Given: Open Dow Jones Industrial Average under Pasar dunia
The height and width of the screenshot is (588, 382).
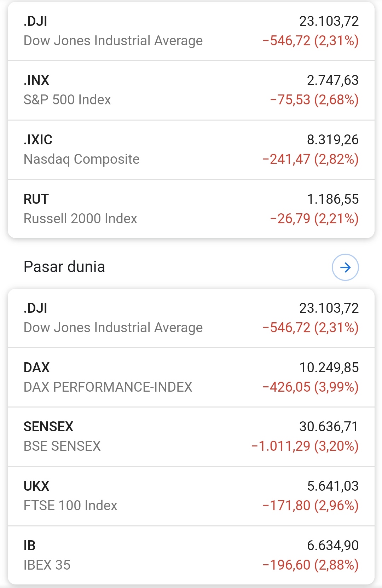Looking at the screenshot, I should click(113, 328).
